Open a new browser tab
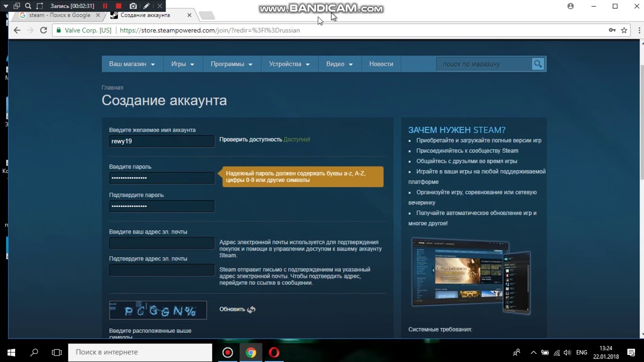The height and width of the screenshot is (362, 644). pyautogui.click(x=207, y=16)
